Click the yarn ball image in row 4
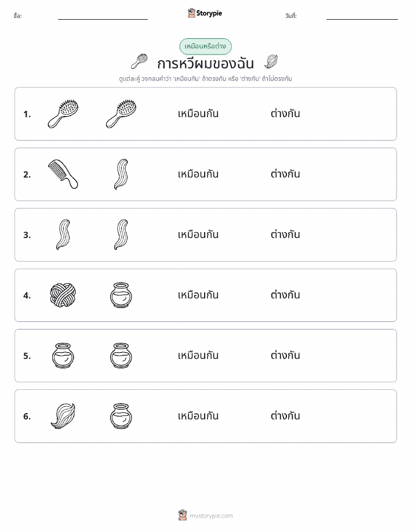411x532 pixels. [x=63, y=295]
